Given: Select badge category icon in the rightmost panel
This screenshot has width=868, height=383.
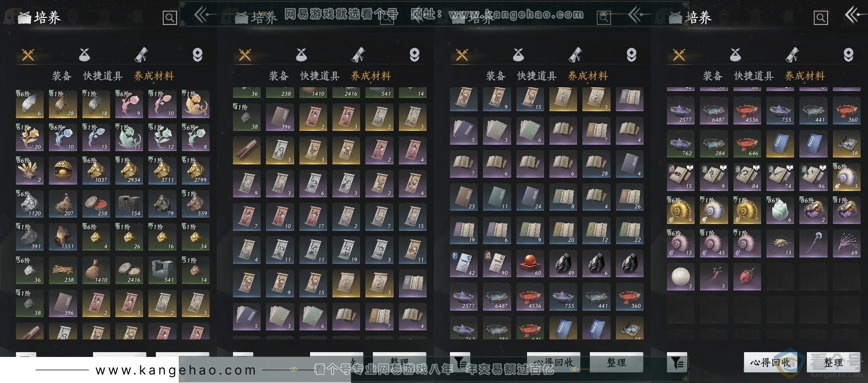Looking at the screenshot, I should point(848,54).
